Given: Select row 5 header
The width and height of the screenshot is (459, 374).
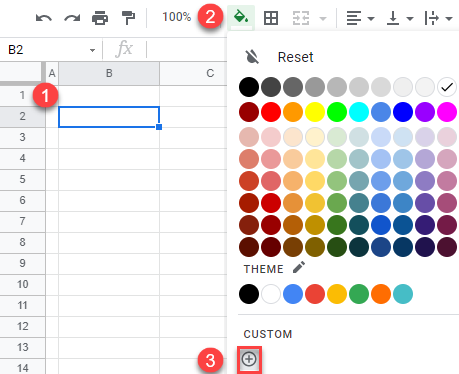Looking at the screenshot, I should (x=22, y=179).
